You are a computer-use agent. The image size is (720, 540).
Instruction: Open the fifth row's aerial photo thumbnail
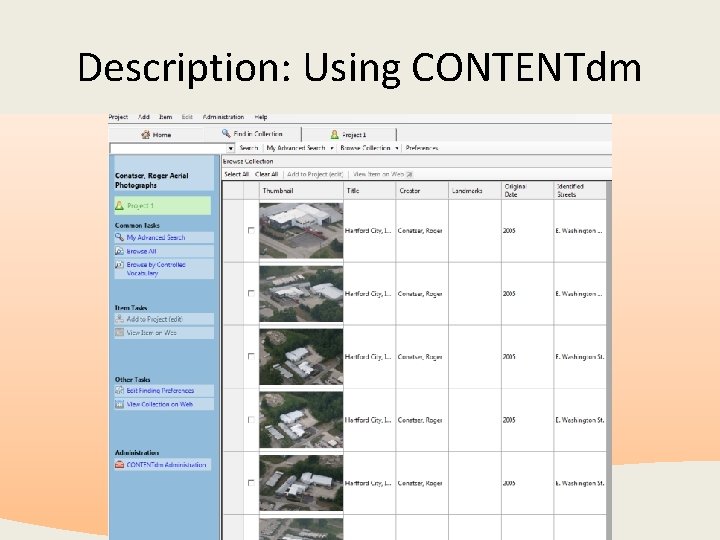(301, 483)
